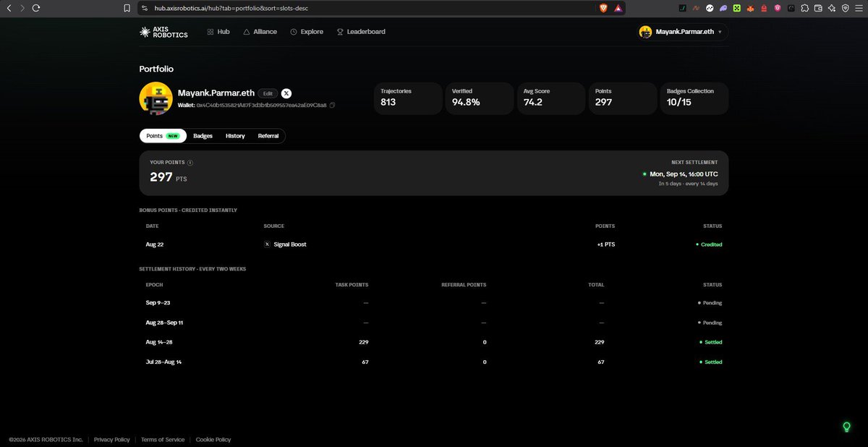
Task: Go to the Hub nav item
Action: (x=218, y=32)
